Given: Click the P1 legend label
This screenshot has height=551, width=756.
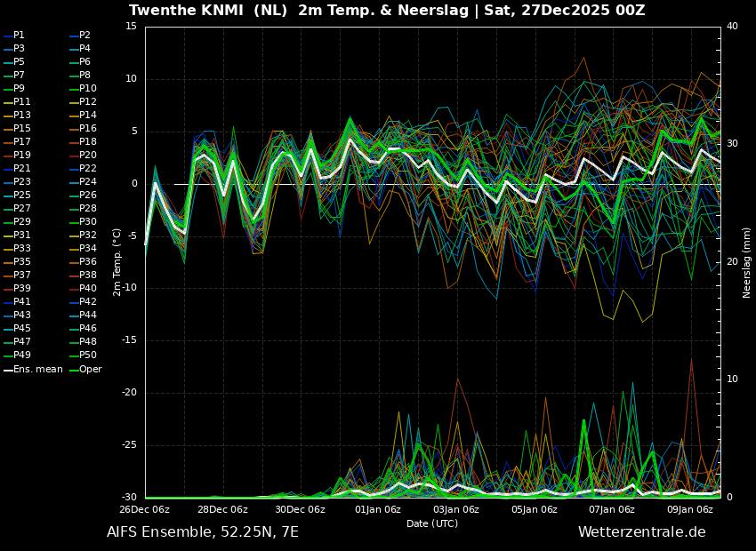Looking at the screenshot, I should click(x=19, y=36).
